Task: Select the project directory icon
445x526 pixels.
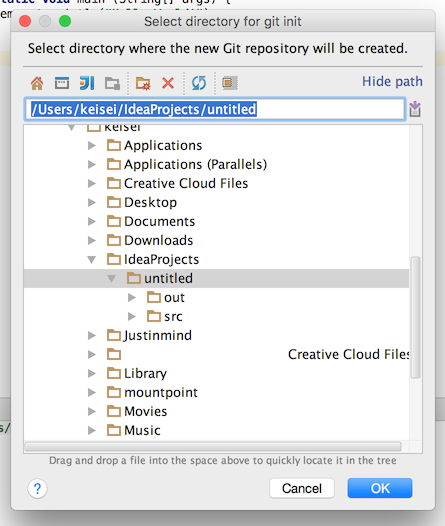Action: [x=87, y=83]
